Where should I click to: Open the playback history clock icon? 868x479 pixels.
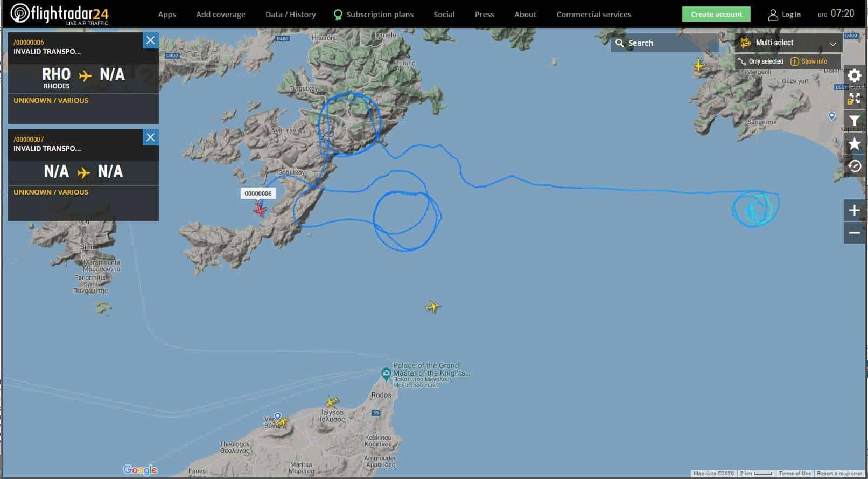coord(855,166)
